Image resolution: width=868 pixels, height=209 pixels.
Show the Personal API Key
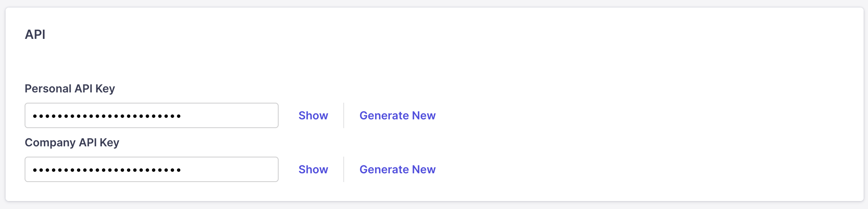(313, 115)
